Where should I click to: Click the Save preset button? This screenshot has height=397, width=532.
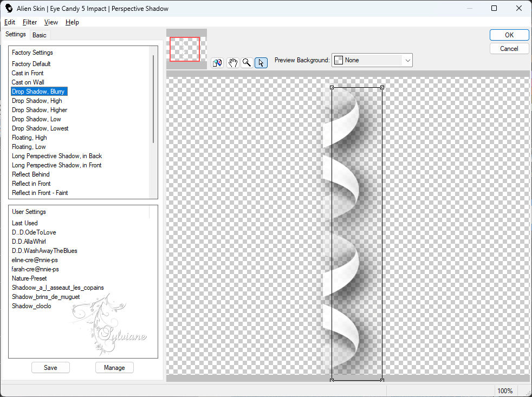coord(50,367)
